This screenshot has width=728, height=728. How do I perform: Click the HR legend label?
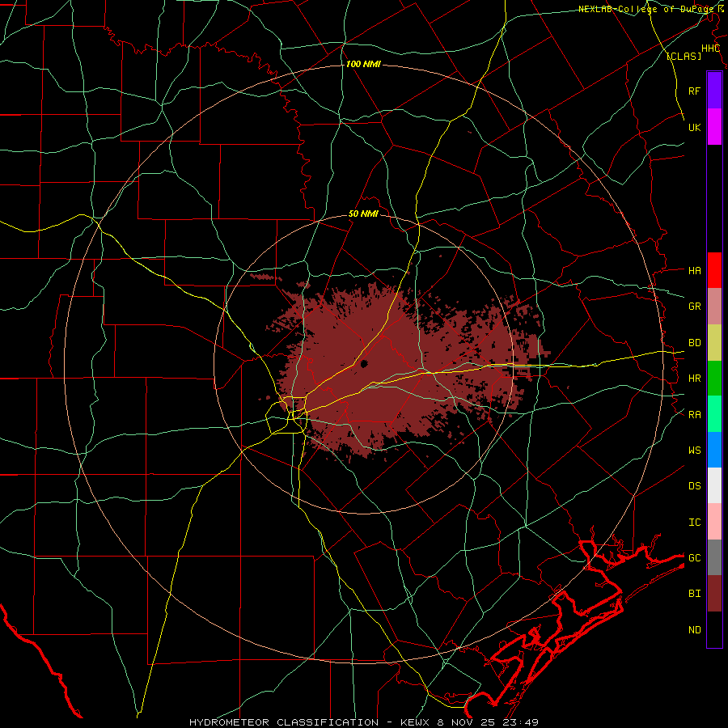click(x=694, y=379)
